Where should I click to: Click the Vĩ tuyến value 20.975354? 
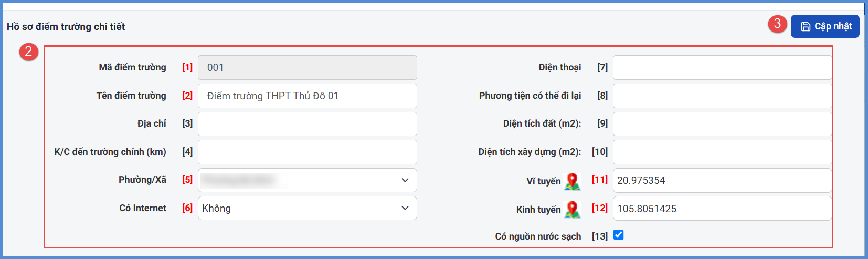click(x=641, y=180)
